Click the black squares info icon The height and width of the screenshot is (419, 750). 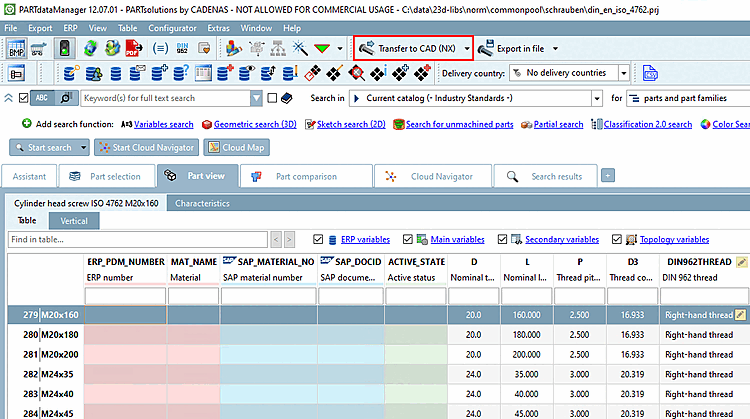(x=378, y=73)
